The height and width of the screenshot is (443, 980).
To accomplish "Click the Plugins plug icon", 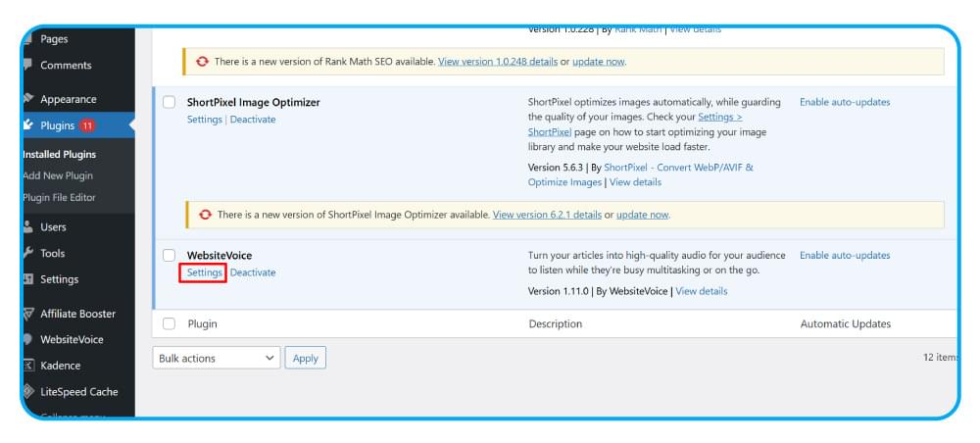I will [27, 125].
